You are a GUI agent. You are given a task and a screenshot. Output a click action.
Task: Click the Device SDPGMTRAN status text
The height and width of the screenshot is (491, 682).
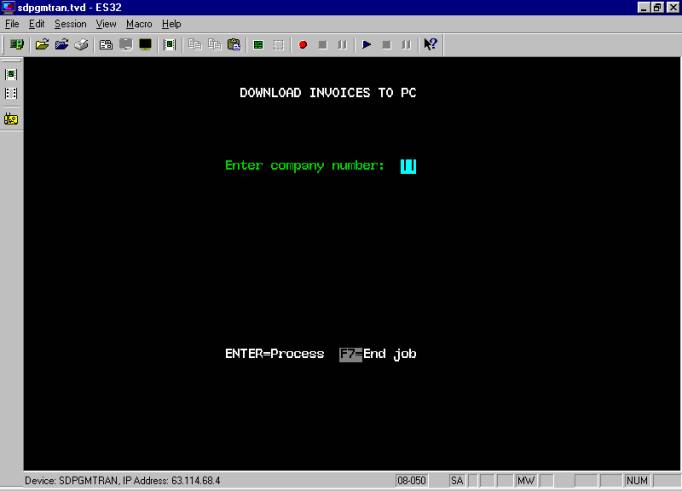click(122, 481)
